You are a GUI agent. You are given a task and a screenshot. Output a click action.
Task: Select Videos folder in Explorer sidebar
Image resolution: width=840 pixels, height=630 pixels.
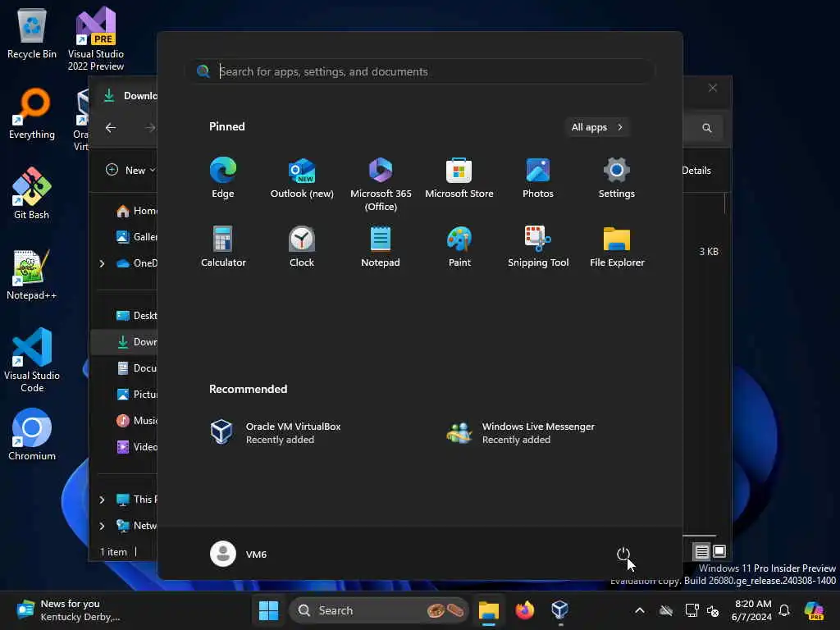click(137, 447)
